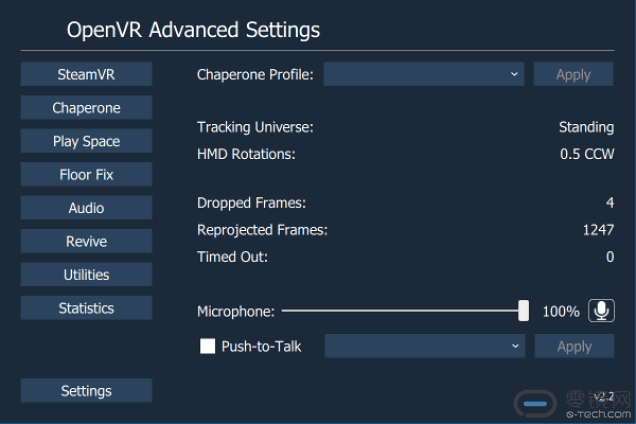The width and height of the screenshot is (636, 424).
Task: Click the Reprojected Frames count
Action: click(x=598, y=230)
